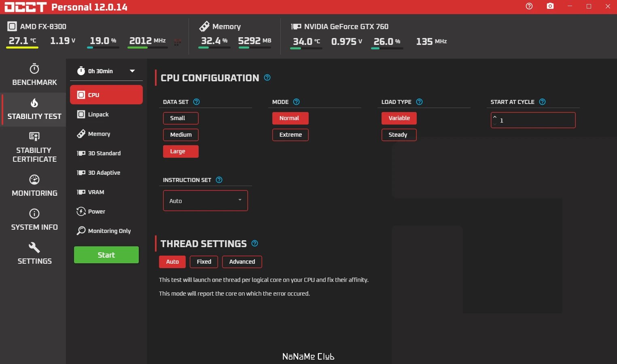Click the Start At Cycle number field
This screenshot has width=617, height=364.
tap(533, 120)
